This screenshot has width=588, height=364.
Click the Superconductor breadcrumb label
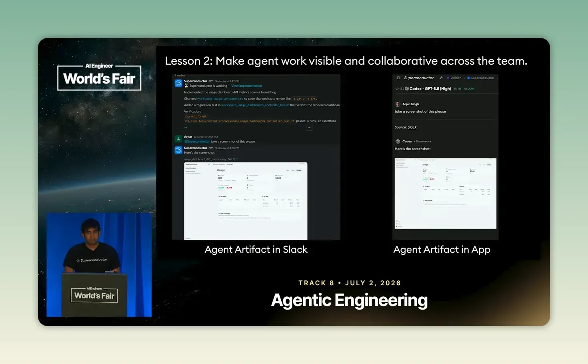482,78
